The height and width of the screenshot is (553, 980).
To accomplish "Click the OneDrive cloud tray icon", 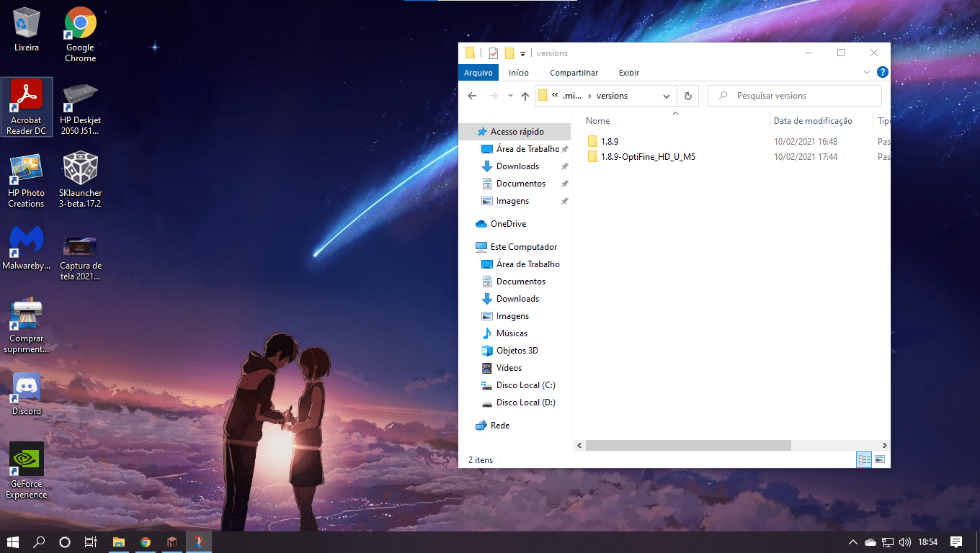I will [870, 542].
